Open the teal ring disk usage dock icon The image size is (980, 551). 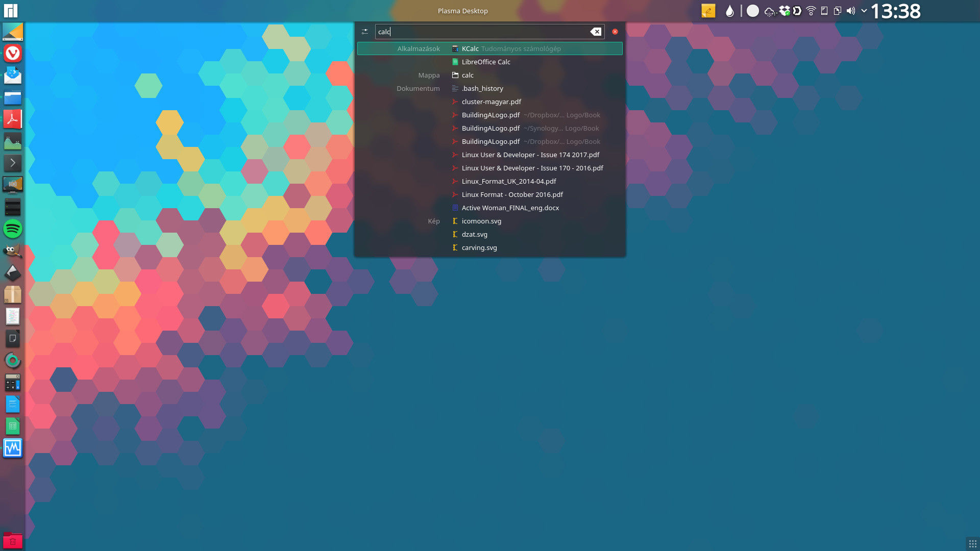click(x=13, y=360)
